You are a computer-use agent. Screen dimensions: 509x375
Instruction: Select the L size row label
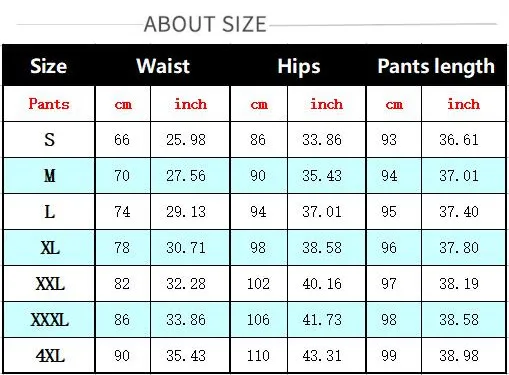click(x=49, y=212)
